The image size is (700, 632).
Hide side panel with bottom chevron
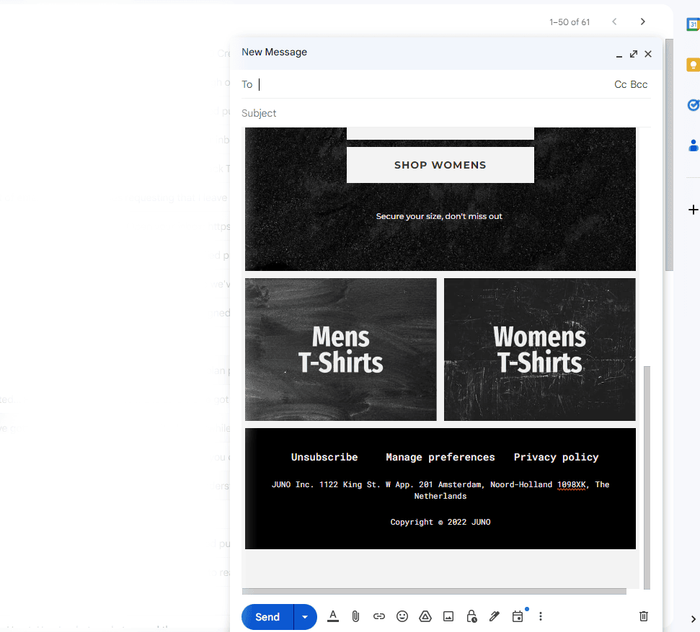click(693, 619)
